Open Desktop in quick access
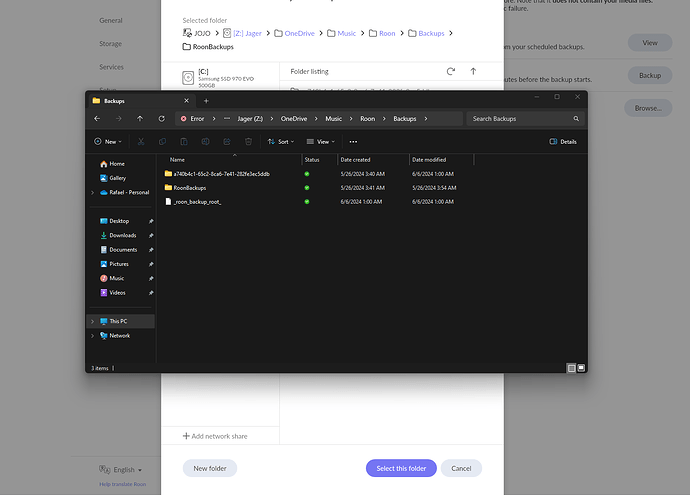 tap(114, 221)
